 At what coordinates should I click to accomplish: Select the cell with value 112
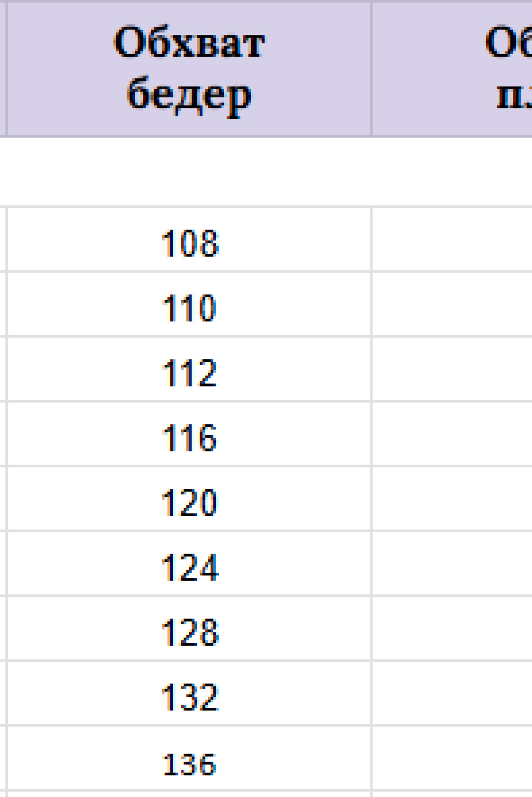click(x=189, y=369)
